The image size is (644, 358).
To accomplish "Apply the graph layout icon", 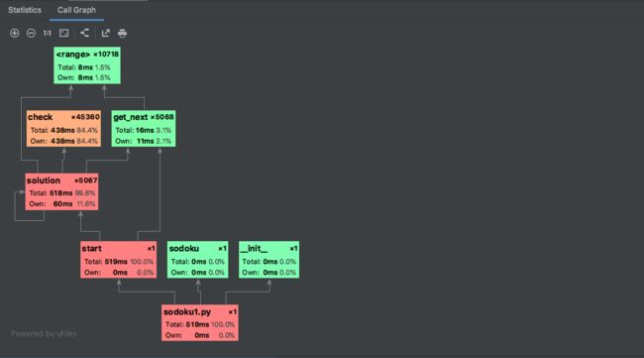I will click(x=84, y=34).
